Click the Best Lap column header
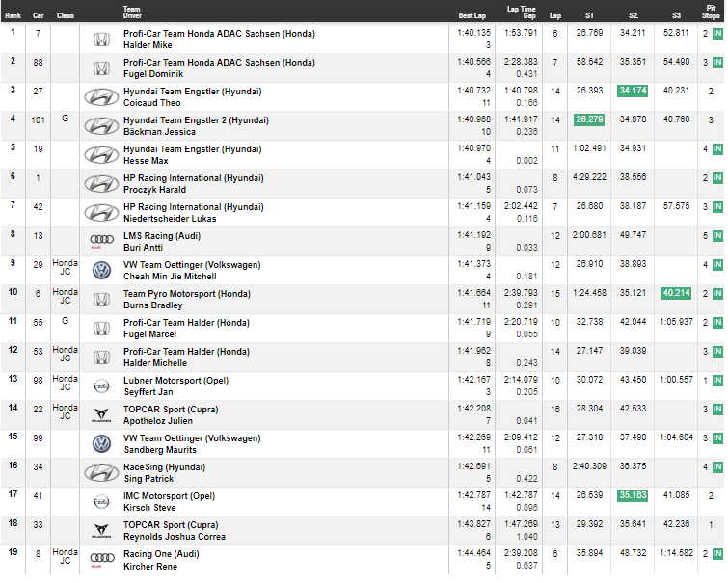The height and width of the screenshot is (583, 728). coord(472,15)
